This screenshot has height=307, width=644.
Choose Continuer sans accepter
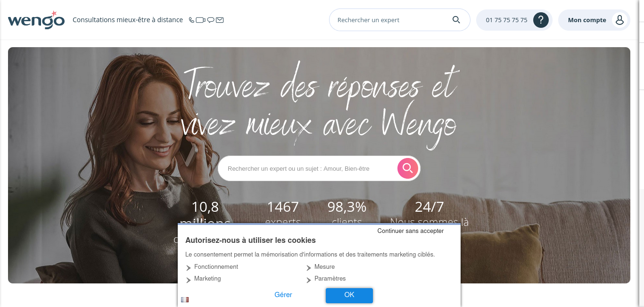click(411, 231)
